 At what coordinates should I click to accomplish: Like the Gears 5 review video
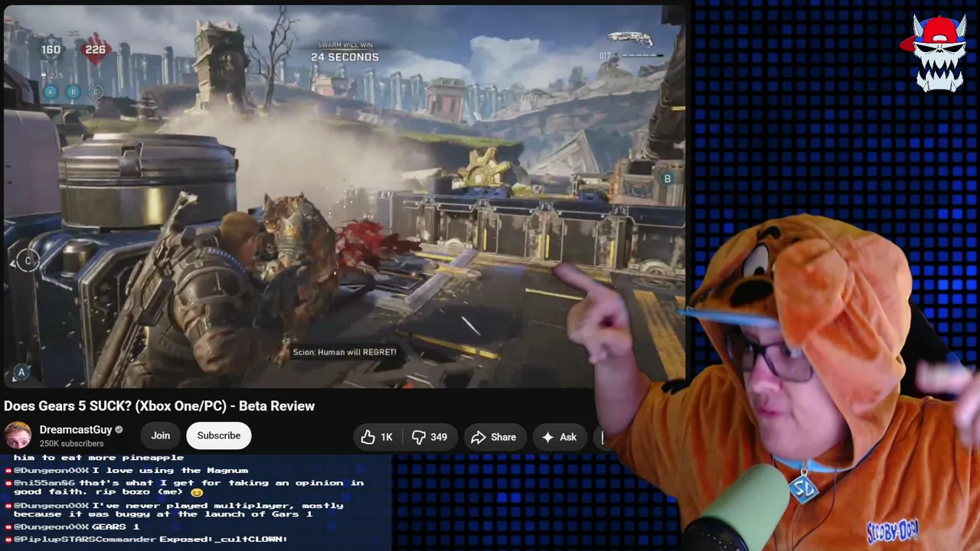[x=377, y=437]
